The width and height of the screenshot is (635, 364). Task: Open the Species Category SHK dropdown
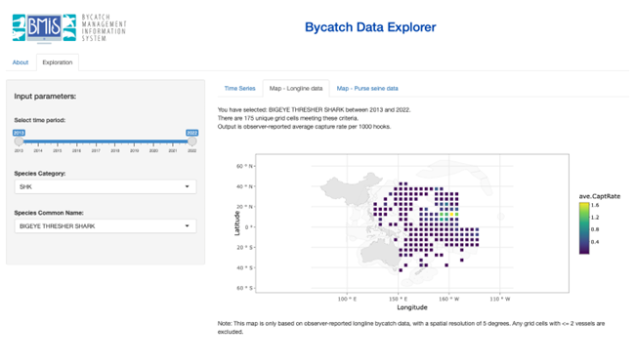106,186
